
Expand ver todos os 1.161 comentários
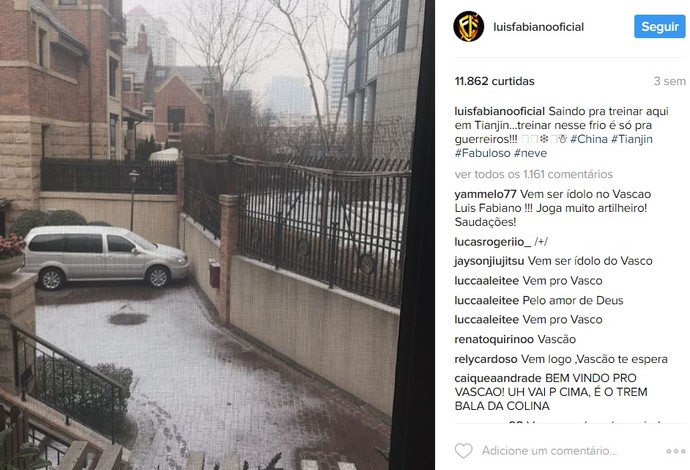(533, 174)
